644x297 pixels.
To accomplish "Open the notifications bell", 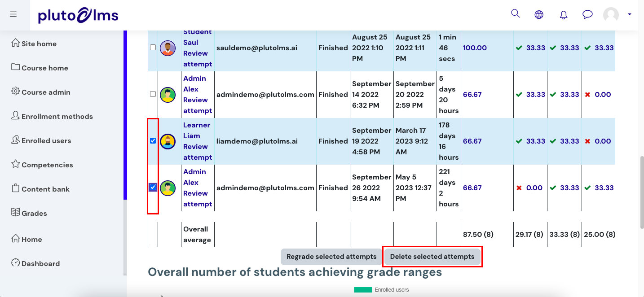I will pyautogui.click(x=564, y=15).
